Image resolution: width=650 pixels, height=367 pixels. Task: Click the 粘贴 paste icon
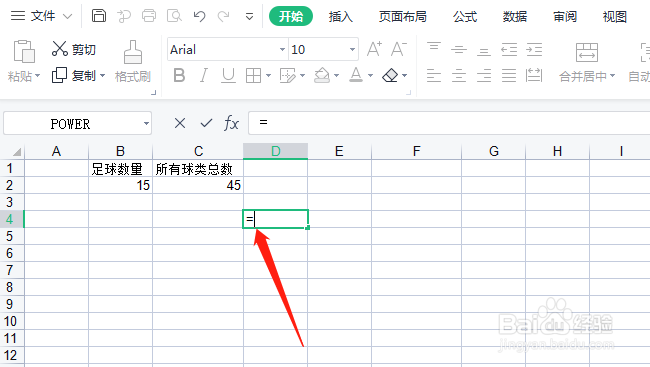click(x=24, y=51)
